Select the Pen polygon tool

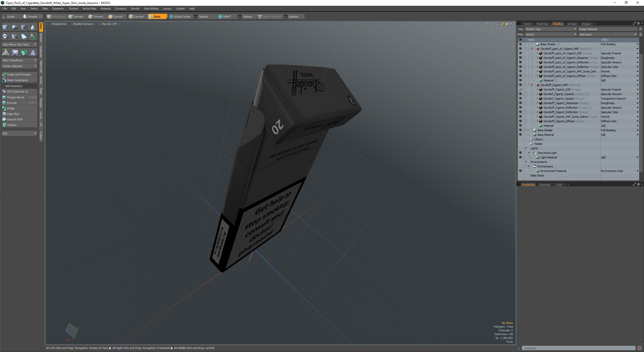24,36
